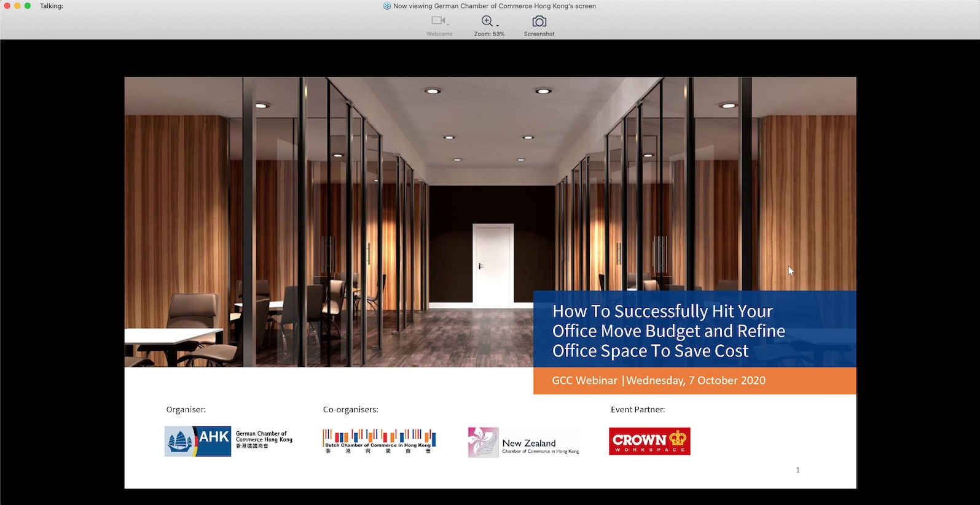This screenshot has width=980, height=505.
Task: Click the 'Now viewing' window title text
Action: tap(495, 6)
